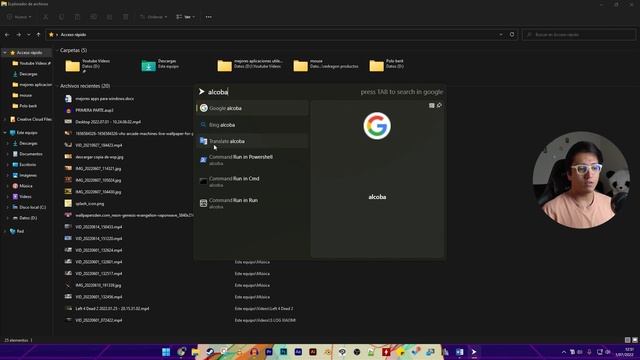The image size is (640, 360).
Task: Click the large Google logo in the preview pane
Action: (377, 126)
